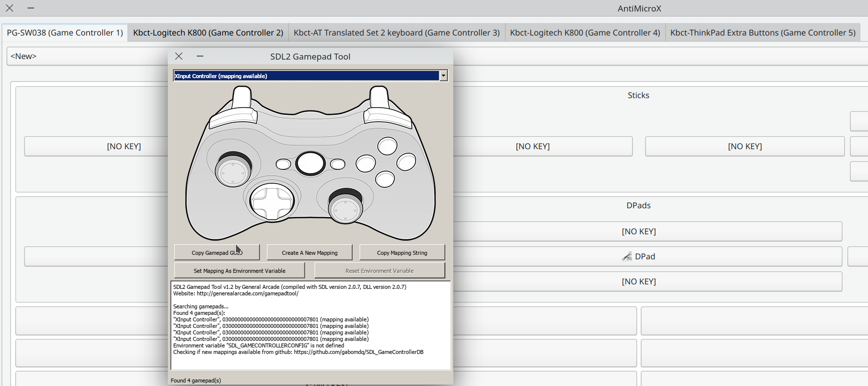The width and height of the screenshot is (868, 386).
Task: Click the [NO KEY] button above DPad
Action: pyautogui.click(x=639, y=231)
